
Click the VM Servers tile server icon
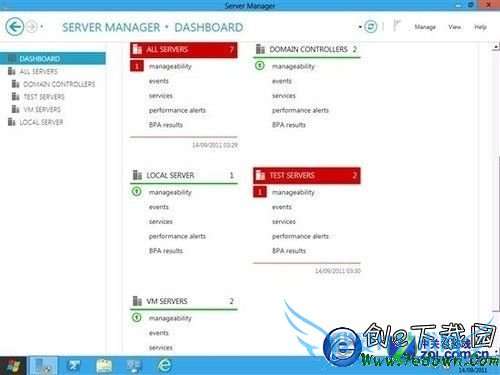137,301
